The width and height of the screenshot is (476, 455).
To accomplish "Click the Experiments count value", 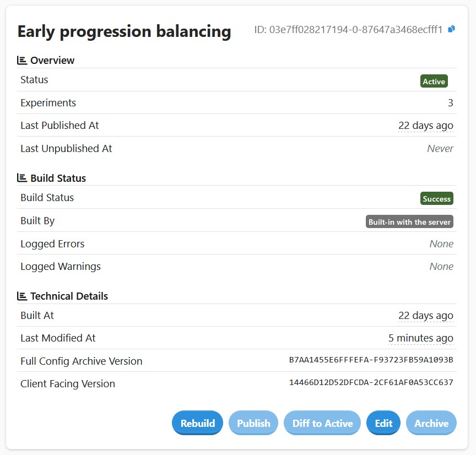I will 450,103.
